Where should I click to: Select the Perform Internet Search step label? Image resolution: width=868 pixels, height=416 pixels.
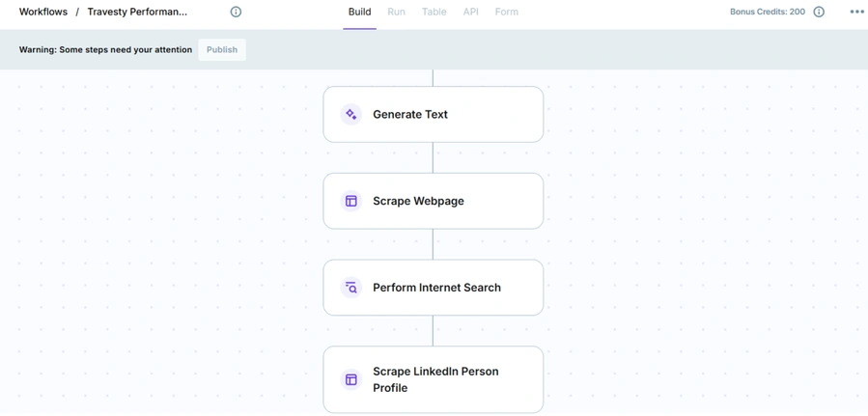pos(436,288)
